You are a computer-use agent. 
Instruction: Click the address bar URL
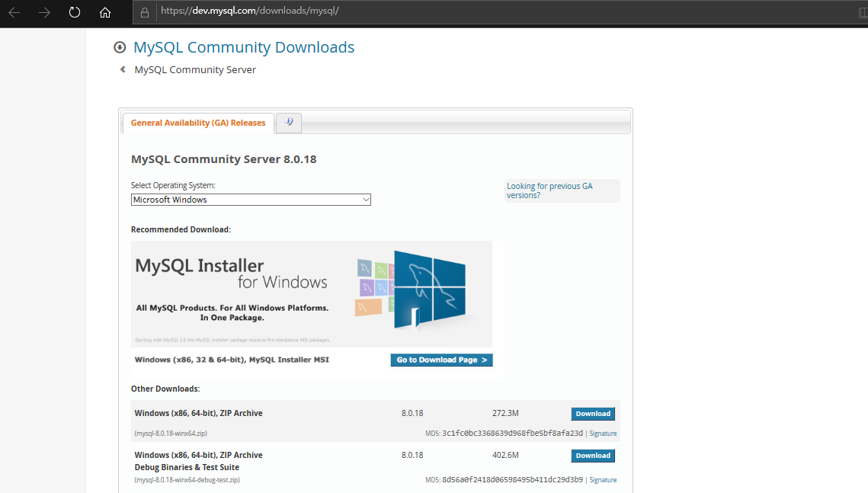click(250, 11)
